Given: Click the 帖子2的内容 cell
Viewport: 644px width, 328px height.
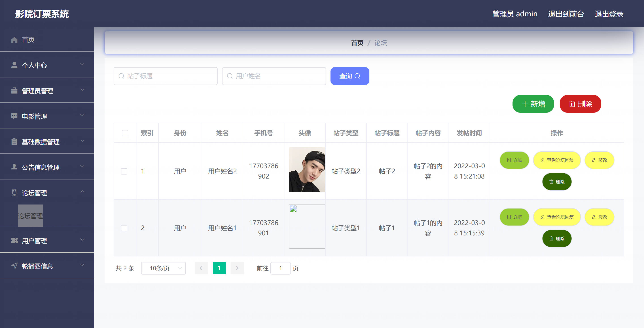Looking at the screenshot, I should (x=428, y=171).
